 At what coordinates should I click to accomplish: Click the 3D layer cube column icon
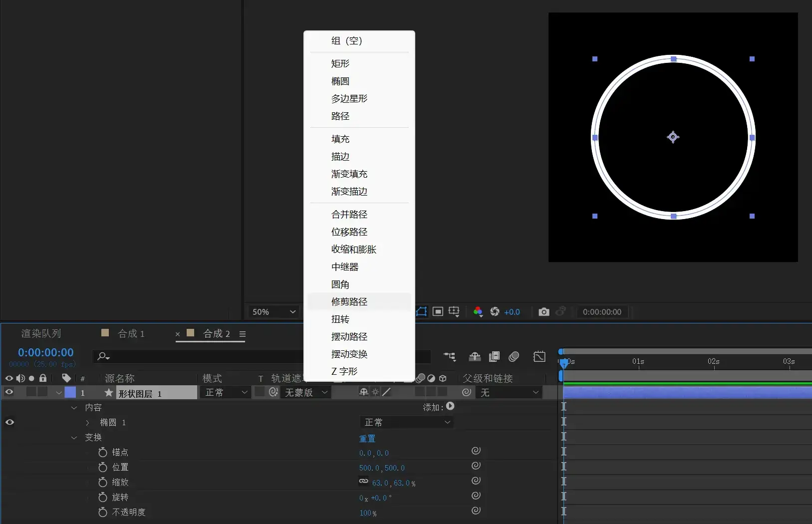pyautogui.click(x=443, y=378)
